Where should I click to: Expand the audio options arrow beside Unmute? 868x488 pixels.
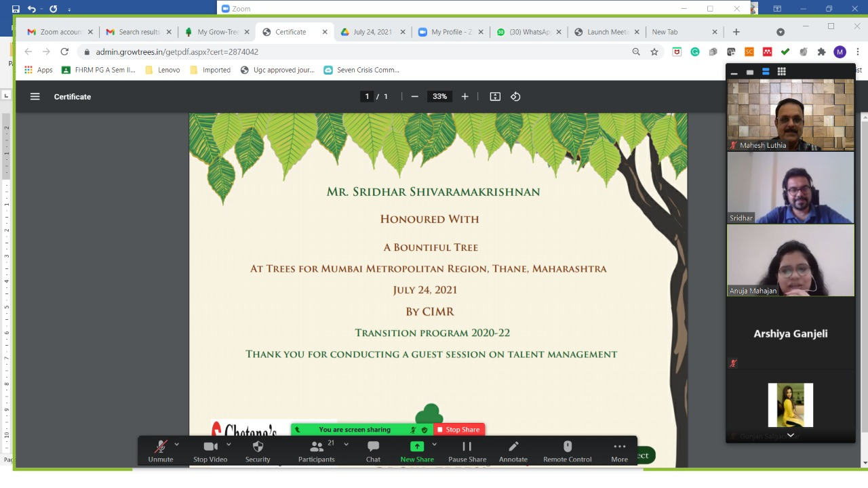(x=177, y=445)
